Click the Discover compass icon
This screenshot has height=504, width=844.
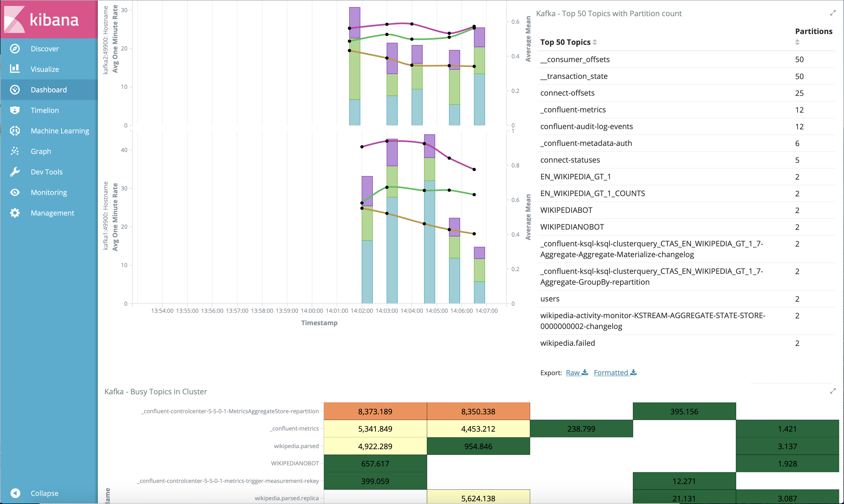[15, 49]
